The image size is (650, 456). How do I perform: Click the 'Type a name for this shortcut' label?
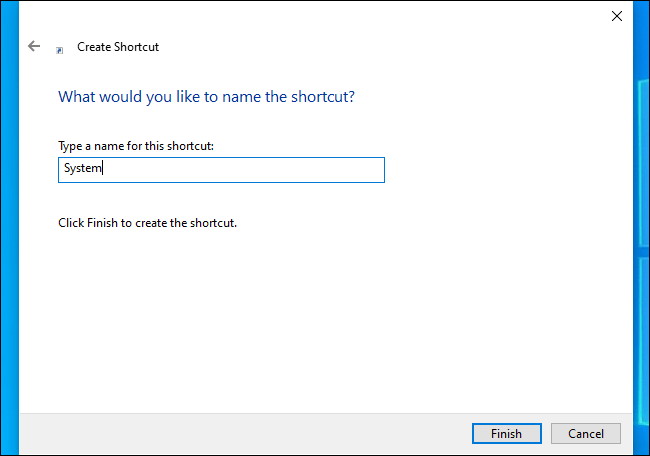point(136,146)
